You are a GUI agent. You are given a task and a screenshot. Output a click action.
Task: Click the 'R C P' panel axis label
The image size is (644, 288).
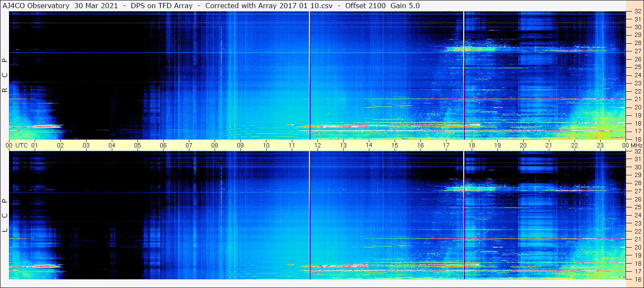point(5,75)
